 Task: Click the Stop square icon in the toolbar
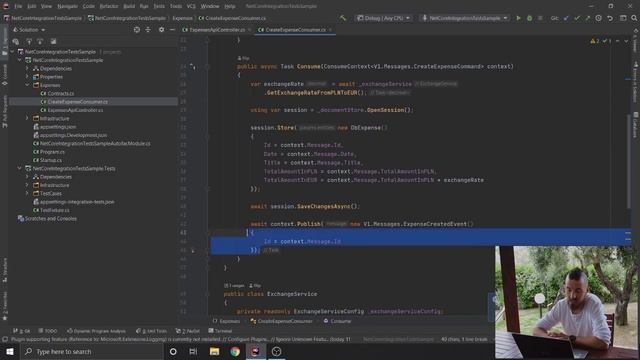tap(540, 18)
